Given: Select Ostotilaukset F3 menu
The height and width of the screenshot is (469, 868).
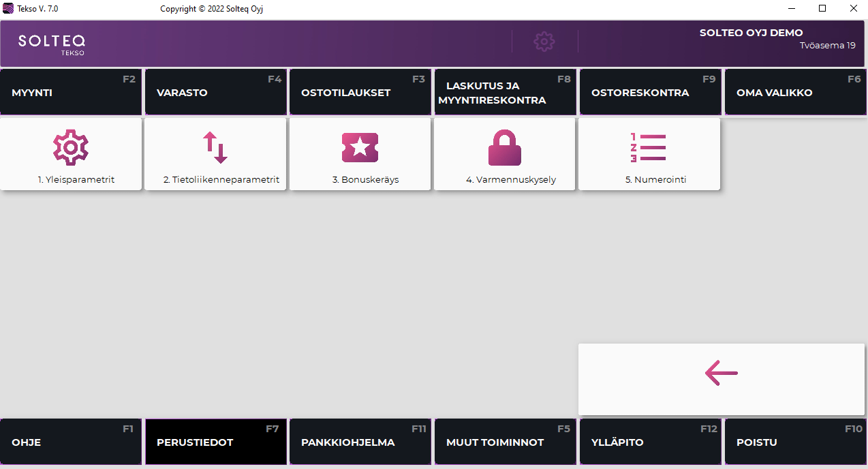Looking at the screenshot, I should 360,93.
